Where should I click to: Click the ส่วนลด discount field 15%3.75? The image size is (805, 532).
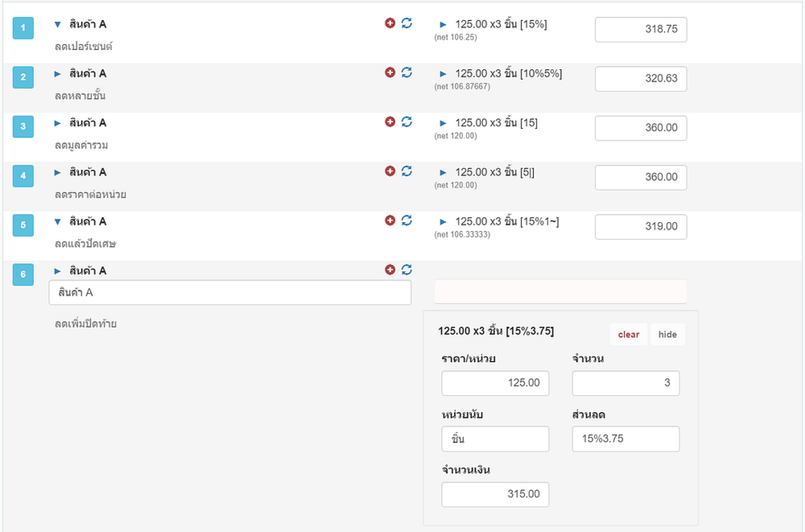625,439
